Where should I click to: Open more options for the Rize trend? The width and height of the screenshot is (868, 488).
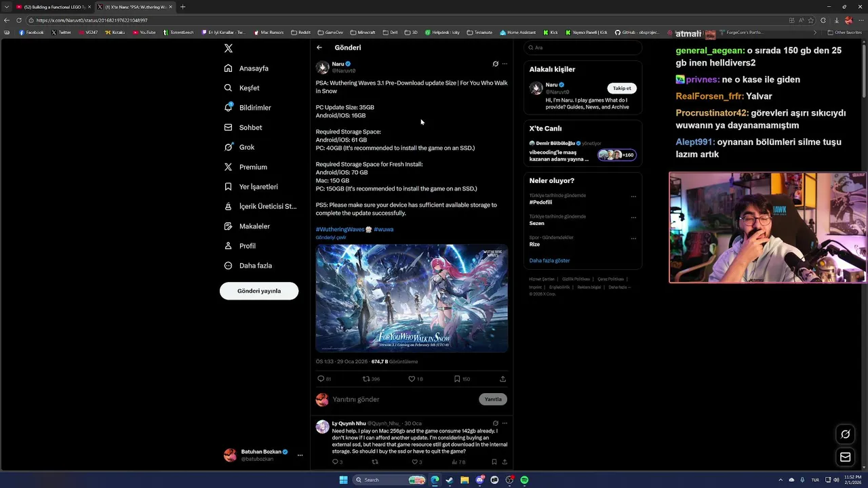tap(633, 239)
